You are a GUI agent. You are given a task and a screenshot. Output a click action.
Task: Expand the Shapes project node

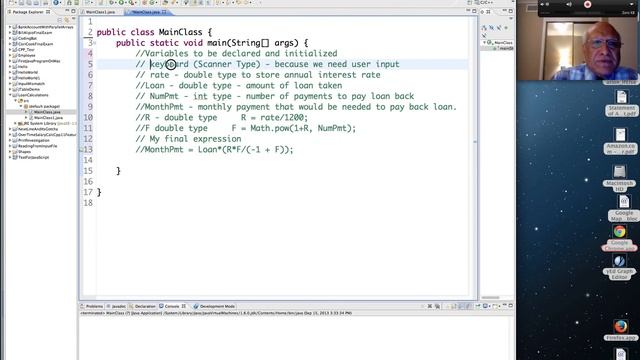(x=10, y=151)
